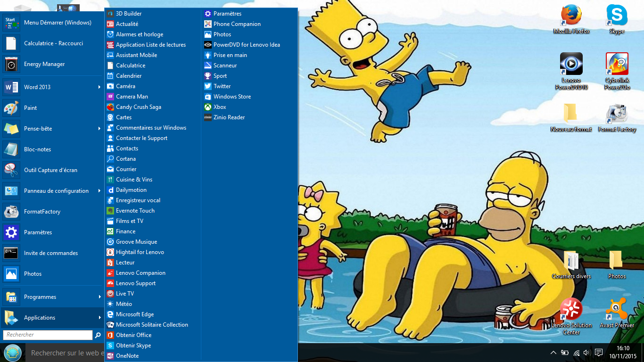Launch the Dailymotion app icon
The image size is (644, 362).
pos(110,190)
